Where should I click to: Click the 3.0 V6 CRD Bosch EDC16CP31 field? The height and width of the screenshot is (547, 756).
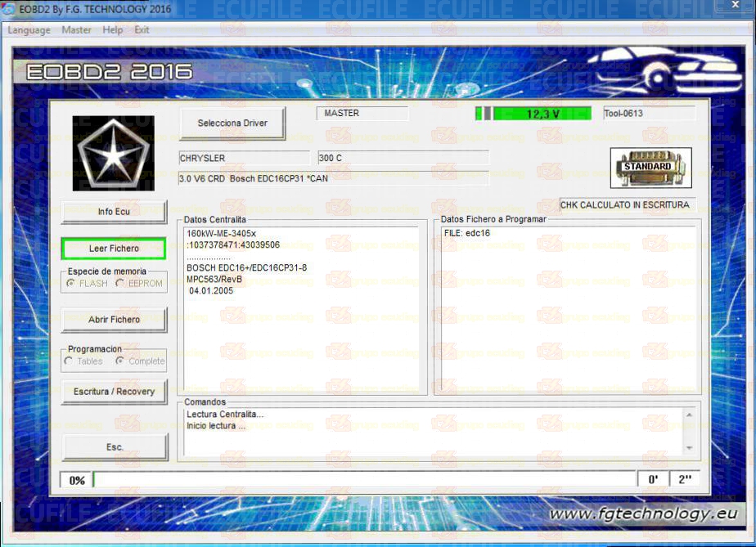pos(334,178)
